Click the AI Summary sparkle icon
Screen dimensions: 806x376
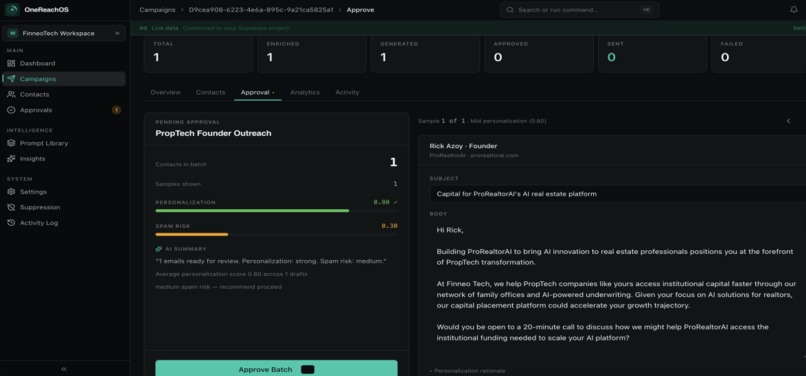(x=159, y=249)
